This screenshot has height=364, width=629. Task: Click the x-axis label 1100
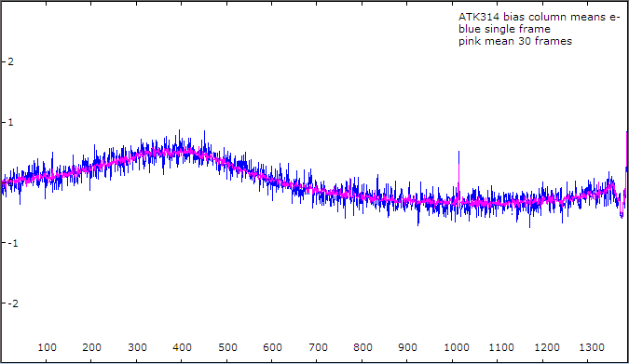tap(501, 347)
